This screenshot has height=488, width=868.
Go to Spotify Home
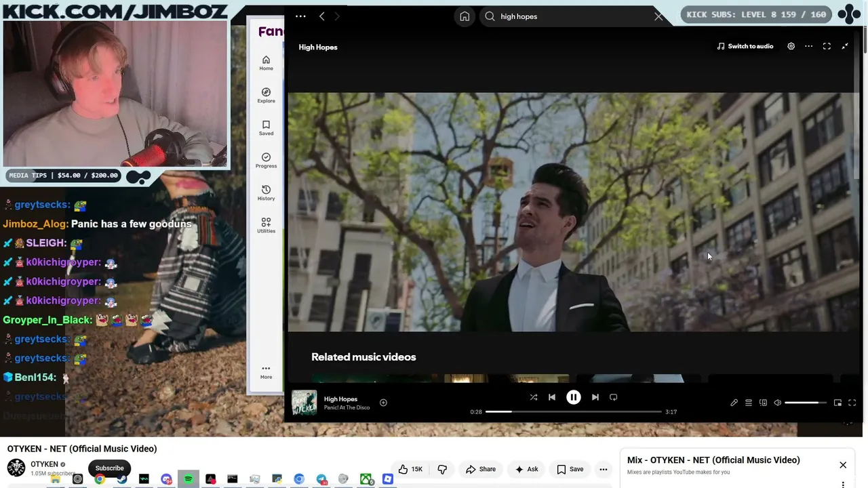[465, 16]
